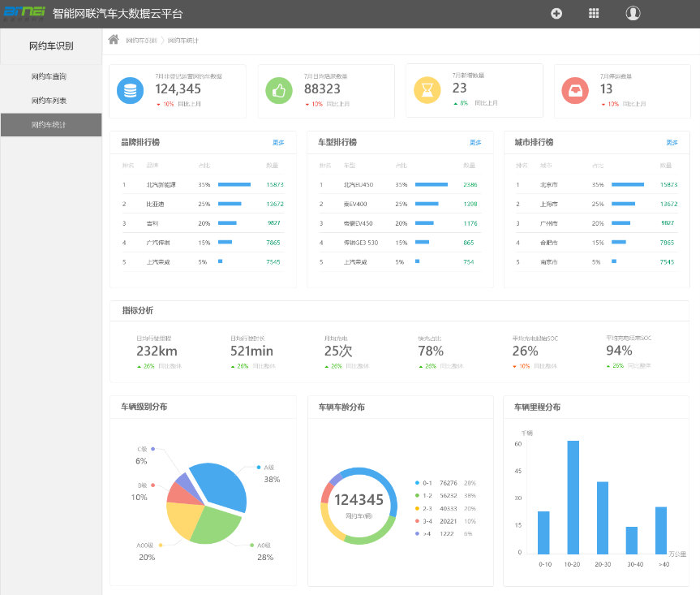Open 网约车查询 in the sidebar

click(49, 77)
